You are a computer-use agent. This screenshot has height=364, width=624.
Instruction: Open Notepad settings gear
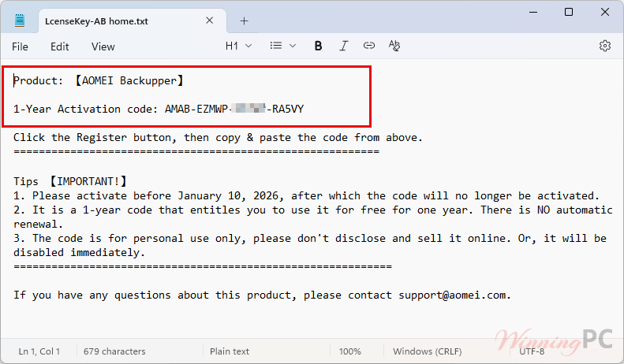[x=604, y=46]
